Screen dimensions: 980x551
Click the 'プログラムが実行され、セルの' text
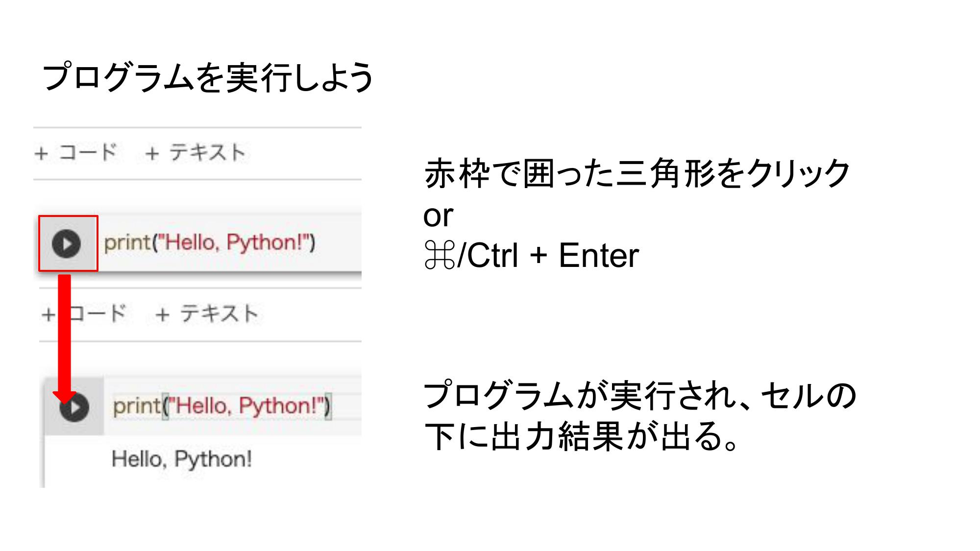pos(640,395)
